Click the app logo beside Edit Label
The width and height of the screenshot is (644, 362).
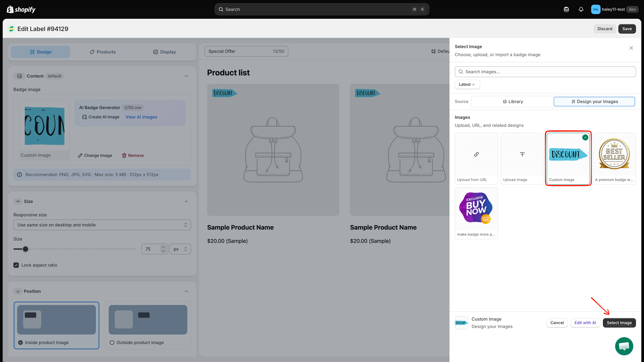pyautogui.click(x=11, y=29)
